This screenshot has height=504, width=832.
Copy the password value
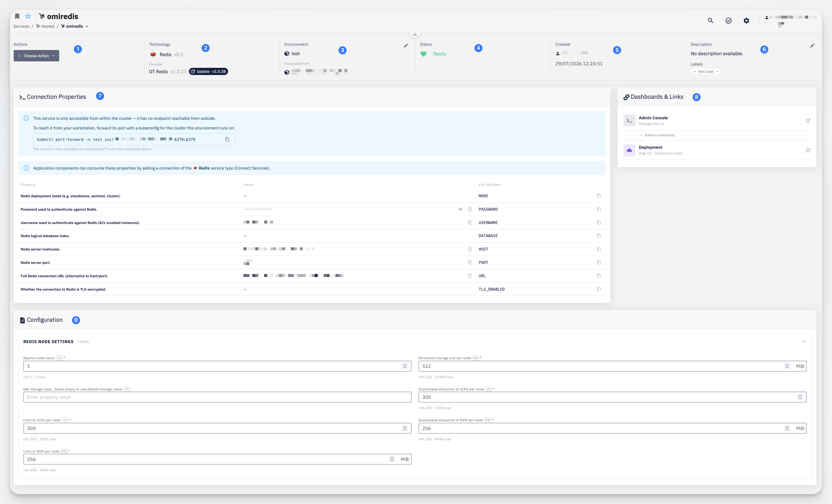[470, 209]
